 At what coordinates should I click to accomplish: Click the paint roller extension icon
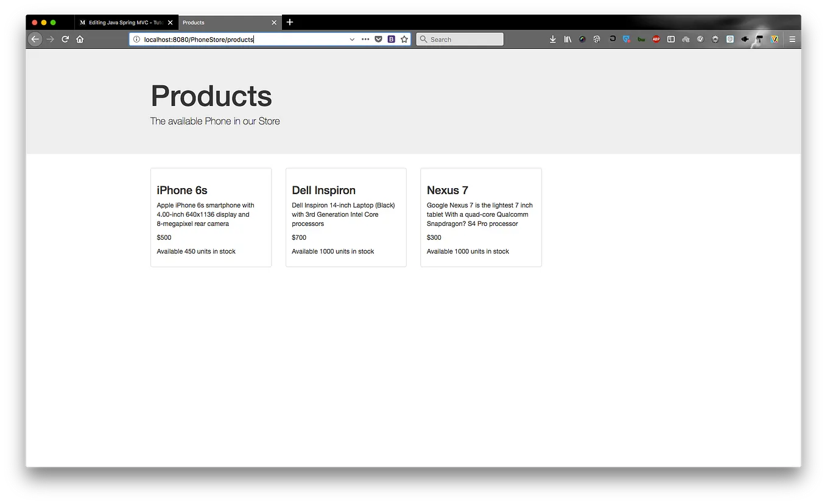pos(759,39)
